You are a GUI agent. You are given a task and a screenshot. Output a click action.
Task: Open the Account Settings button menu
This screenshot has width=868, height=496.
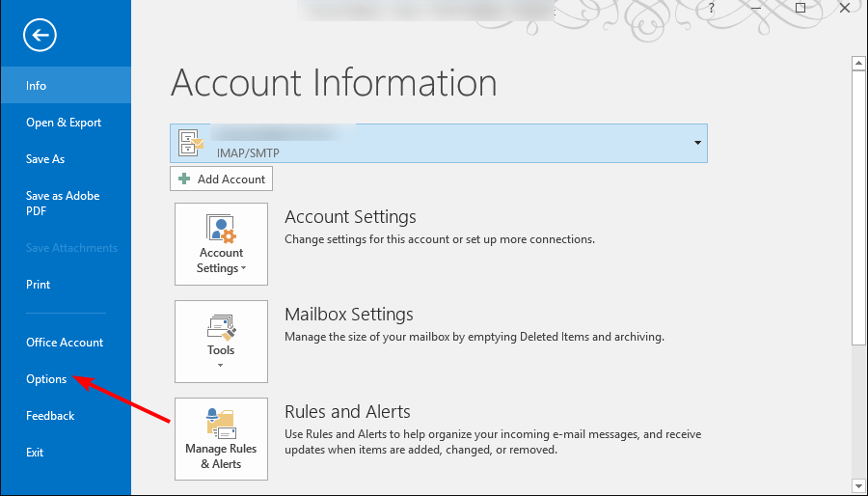pos(222,243)
